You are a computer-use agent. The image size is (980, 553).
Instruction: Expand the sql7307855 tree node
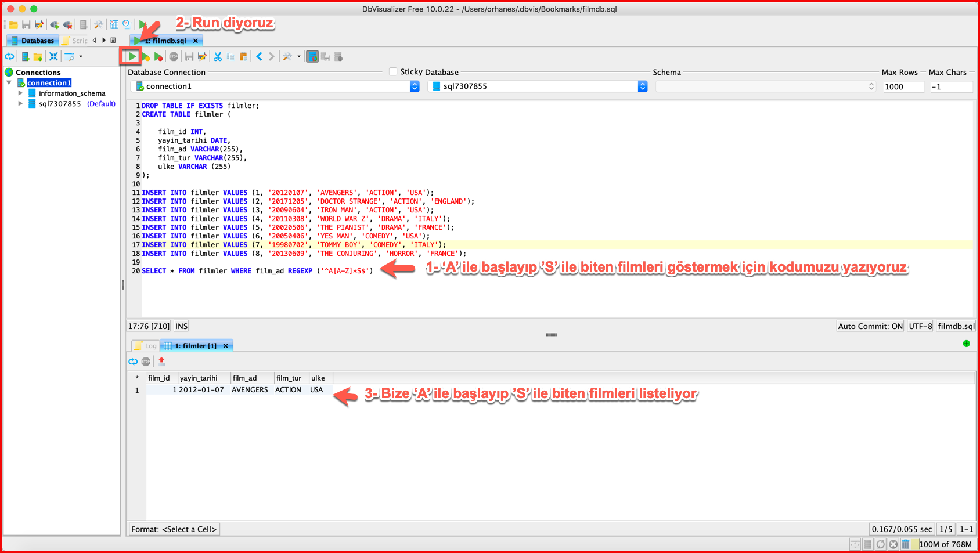[x=20, y=103]
